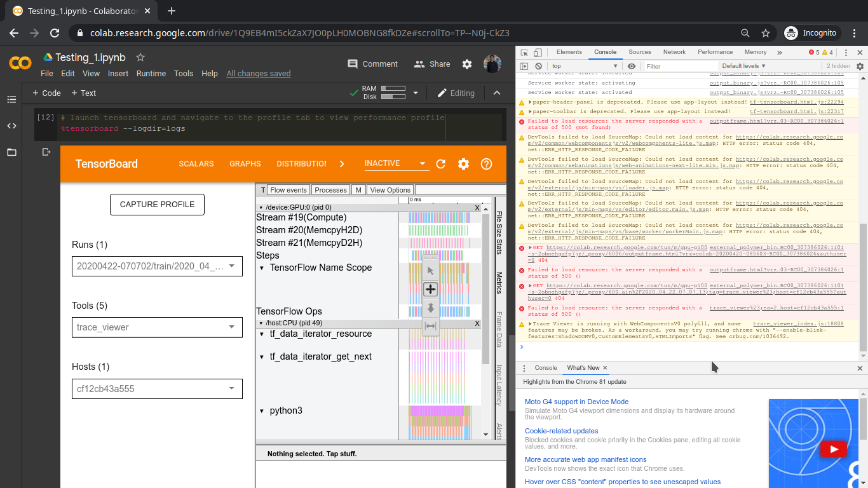
Task: Open TensorBoard settings gear
Action: tap(464, 164)
